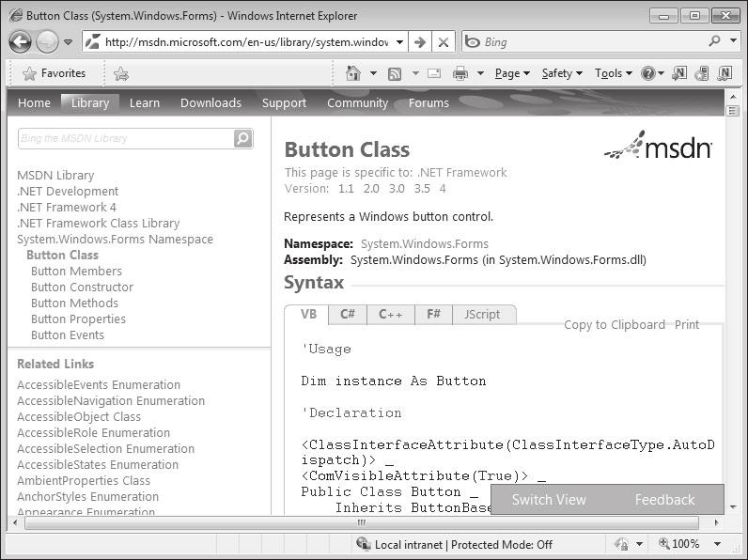The width and height of the screenshot is (748, 560).
Task: Switch syntax to the C++ tab
Action: (390, 315)
